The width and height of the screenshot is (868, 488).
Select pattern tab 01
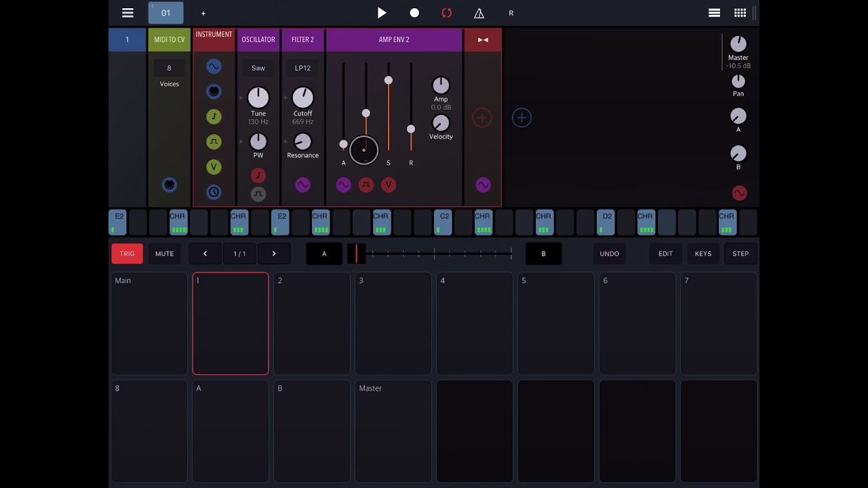click(x=165, y=13)
